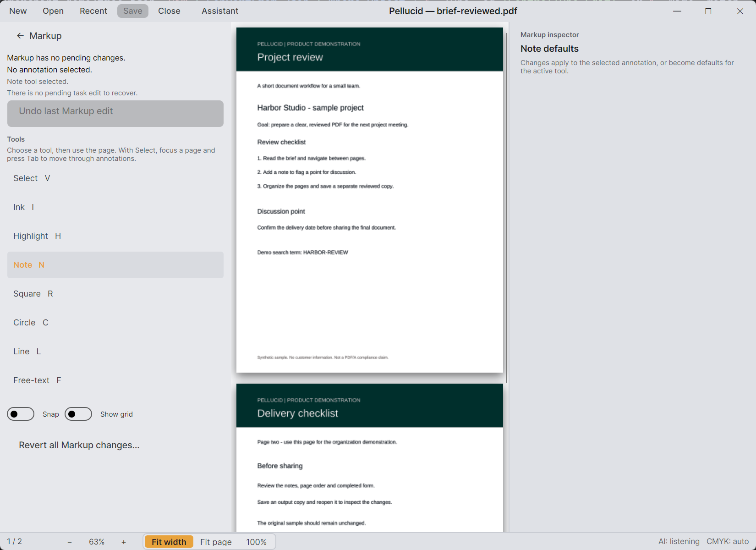Open the Recent files menu
756x550 pixels.
pyautogui.click(x=93, y=11)
